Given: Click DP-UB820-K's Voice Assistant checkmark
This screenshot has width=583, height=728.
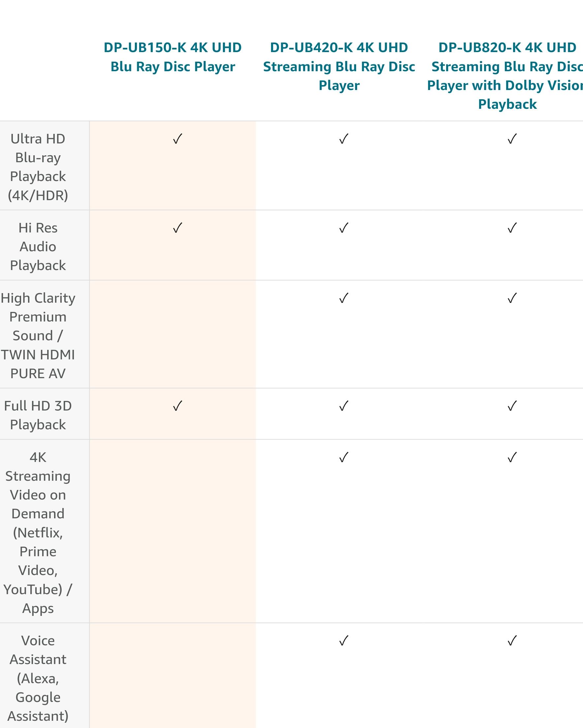Looking at the screenshot, I should [x=512, y=641].
